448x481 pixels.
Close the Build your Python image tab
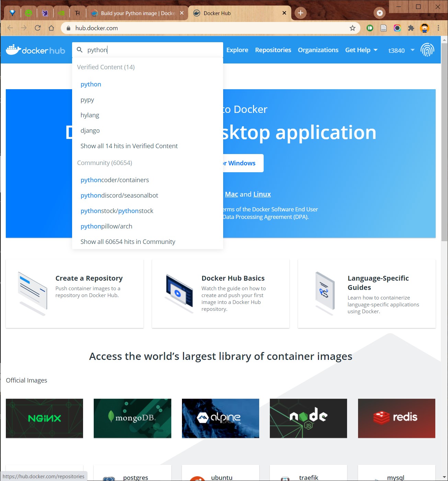pyautogui.click(x=182, y=13)
